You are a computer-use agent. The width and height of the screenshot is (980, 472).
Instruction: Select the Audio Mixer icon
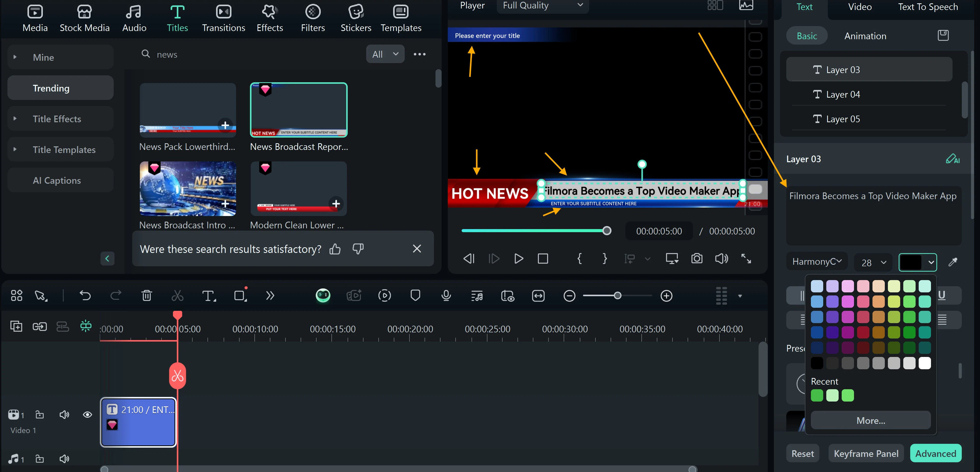click(x=477, y=295)
